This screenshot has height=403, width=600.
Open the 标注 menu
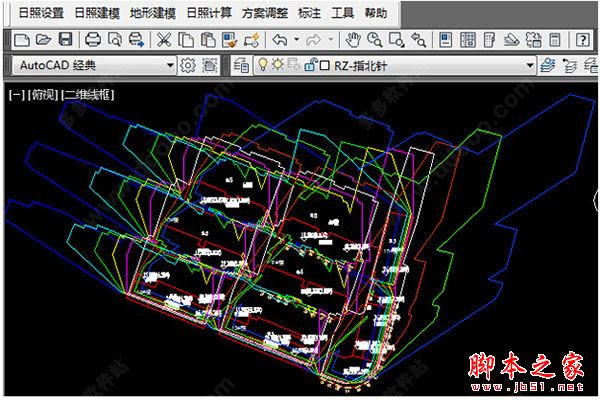(309, 13)
